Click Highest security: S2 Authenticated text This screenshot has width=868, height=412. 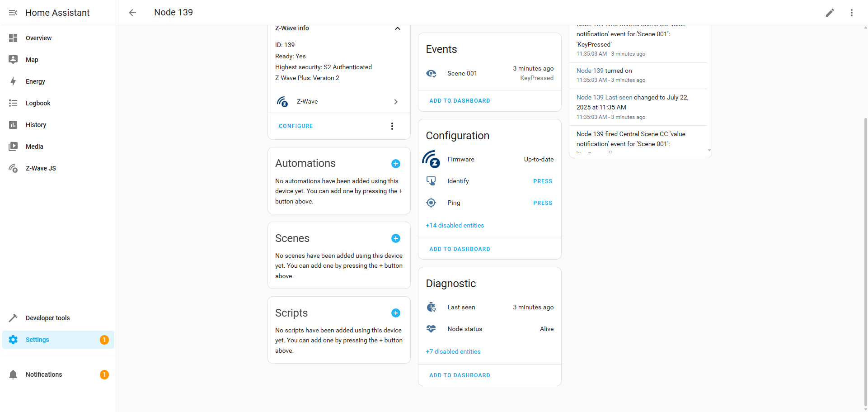click(324, 67)
